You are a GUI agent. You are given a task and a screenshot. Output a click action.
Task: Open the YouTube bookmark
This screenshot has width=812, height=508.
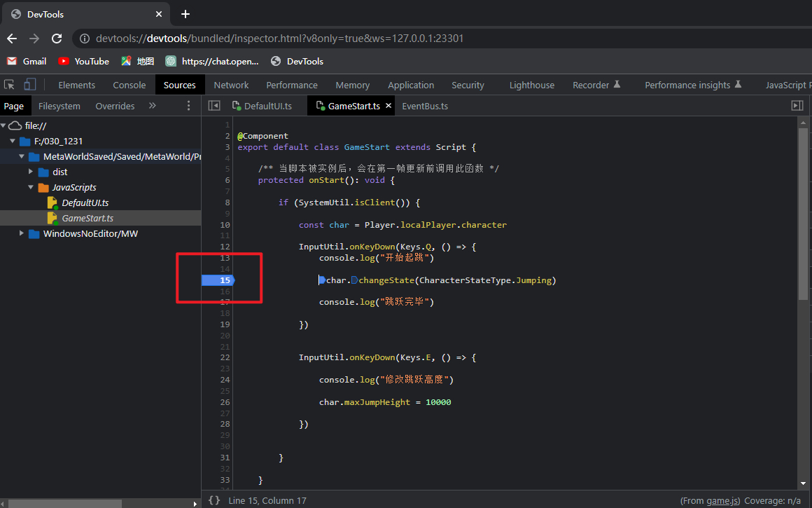[x=83, y=61]
